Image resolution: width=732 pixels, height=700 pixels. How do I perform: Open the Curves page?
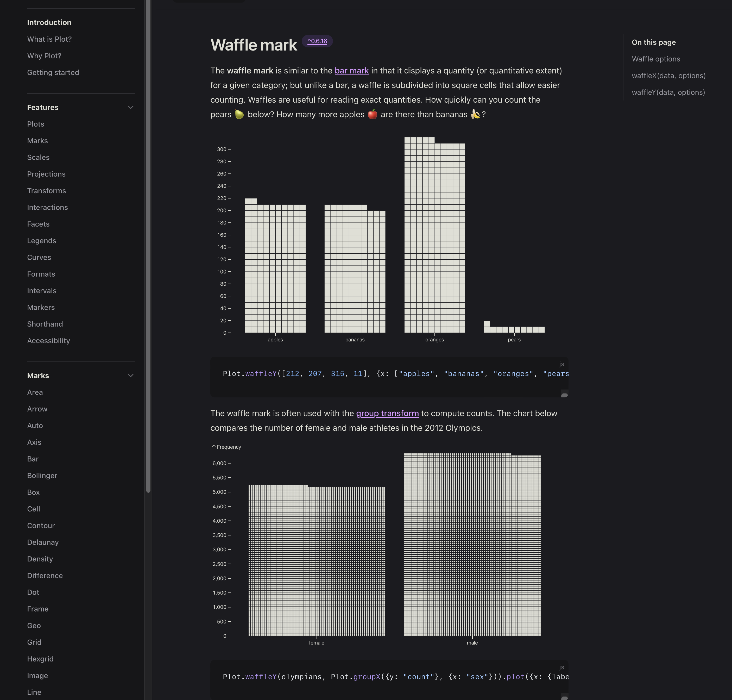(39, 258)
